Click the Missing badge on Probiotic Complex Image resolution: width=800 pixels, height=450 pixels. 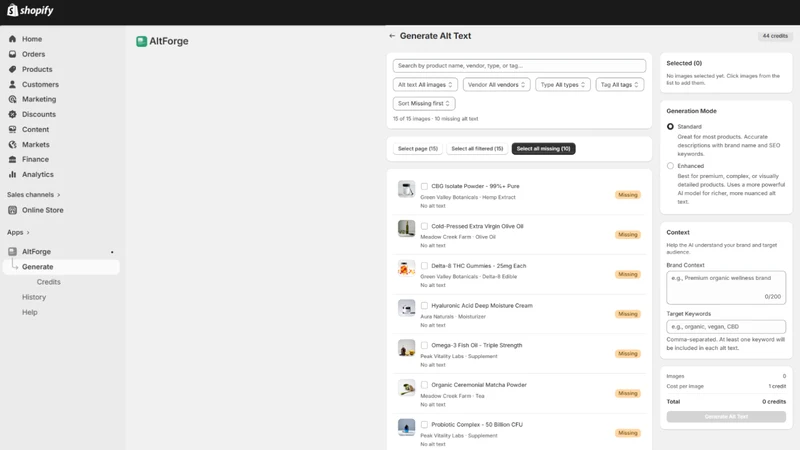click(x=628, y=433)
